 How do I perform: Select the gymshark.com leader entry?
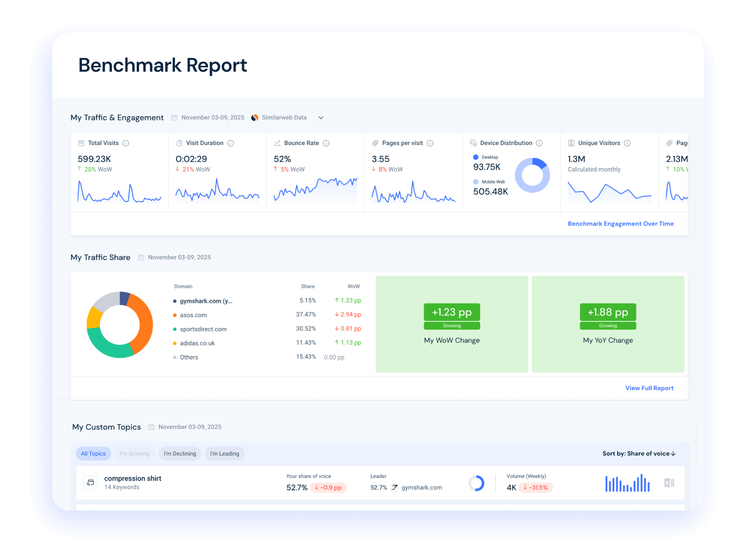[x=421, y=487]
